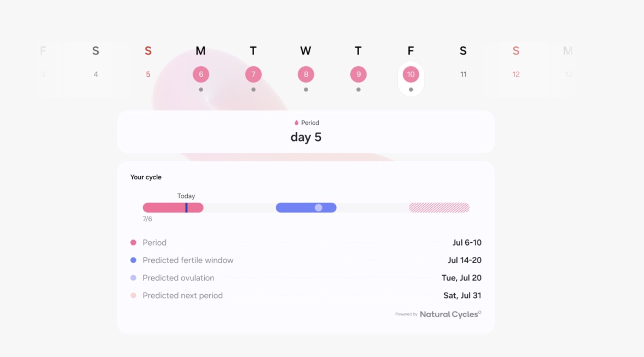This screenshot has width=644, height=357.
Task: Click the Today marker on cycle bar
Action: point(186,208)
